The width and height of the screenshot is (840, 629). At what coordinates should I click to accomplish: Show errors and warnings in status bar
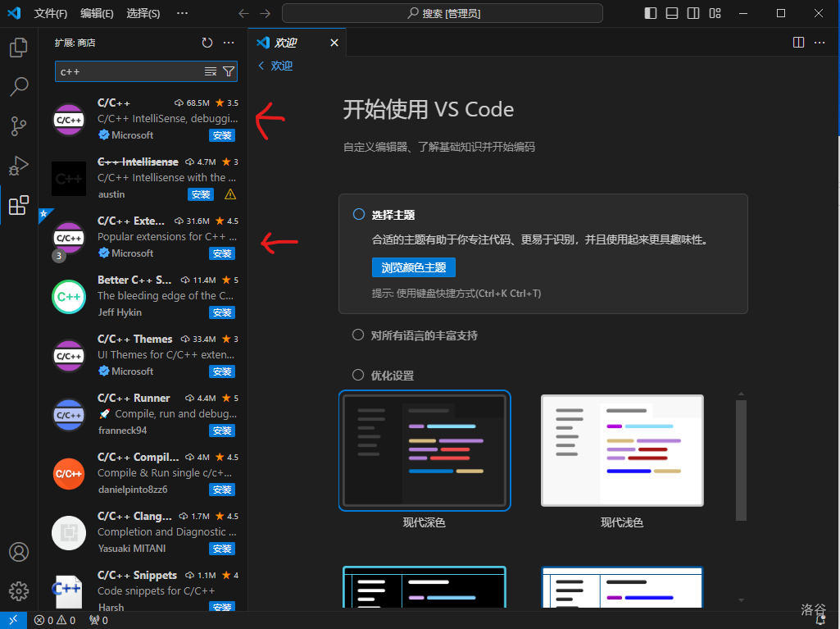pos(55,621)
